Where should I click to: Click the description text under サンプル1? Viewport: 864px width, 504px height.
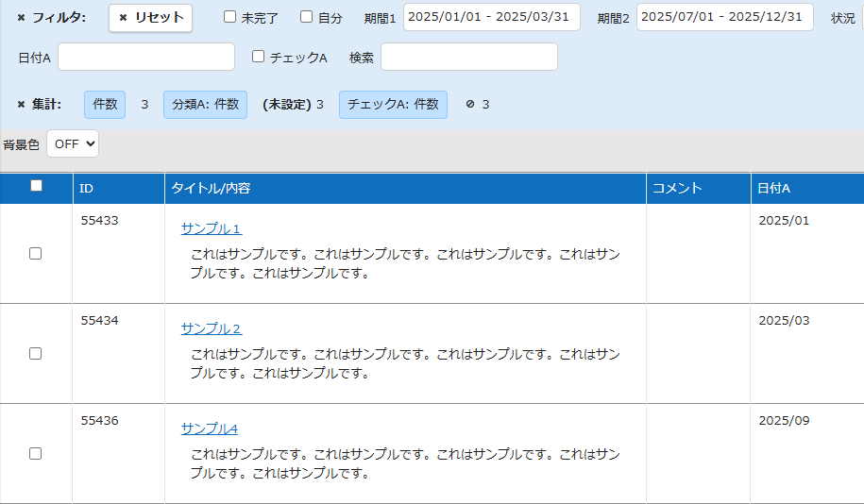point(405,263)
